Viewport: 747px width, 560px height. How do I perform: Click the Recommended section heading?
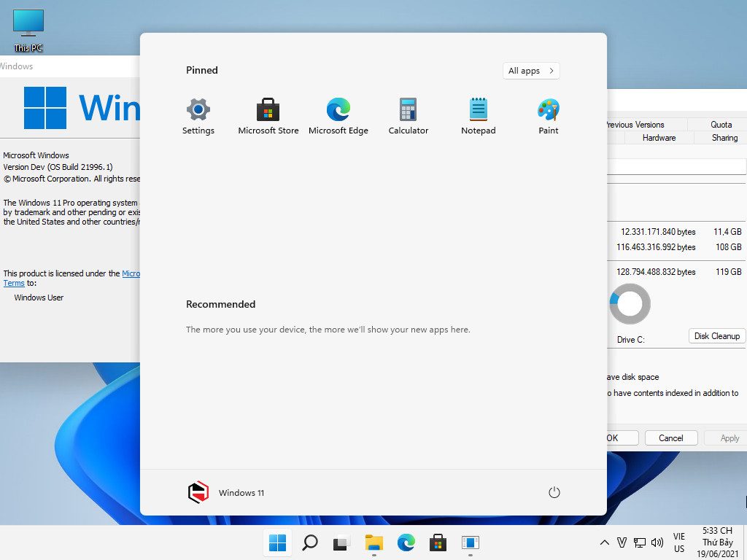[x=220, y=304]
